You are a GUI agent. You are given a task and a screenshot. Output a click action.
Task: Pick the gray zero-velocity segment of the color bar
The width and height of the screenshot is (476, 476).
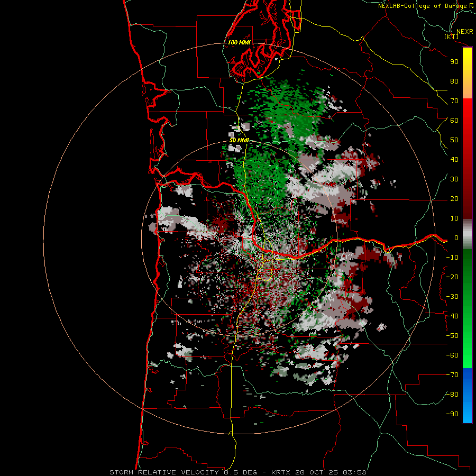point(467,234)
